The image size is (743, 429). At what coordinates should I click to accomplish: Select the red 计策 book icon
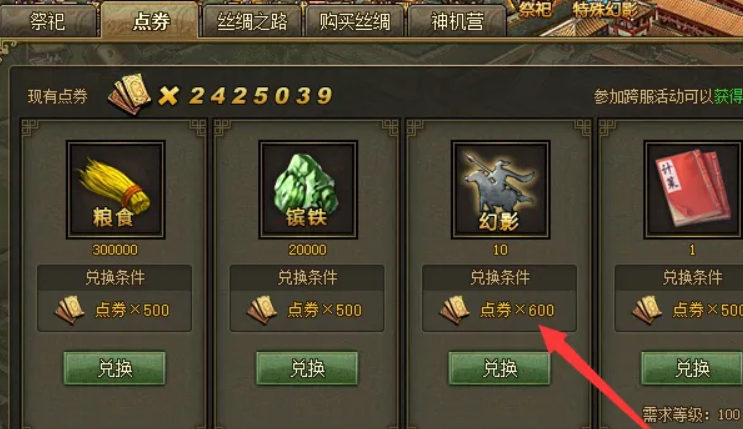693,190
